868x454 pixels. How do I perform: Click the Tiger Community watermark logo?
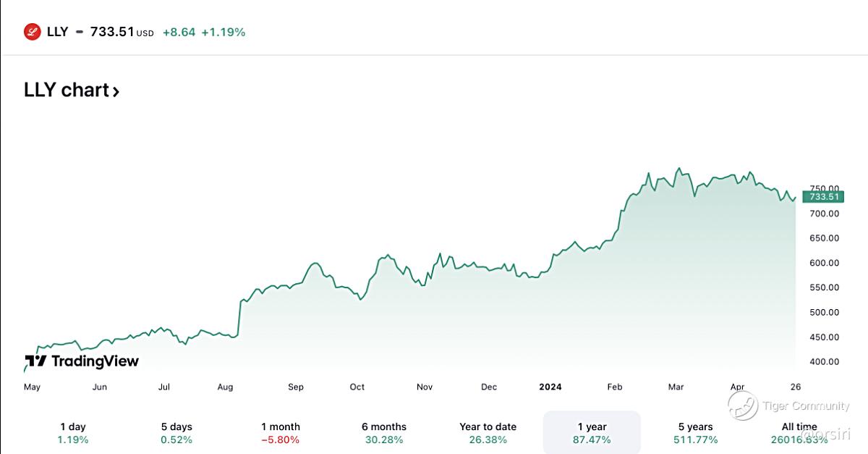tap(743, 408)
